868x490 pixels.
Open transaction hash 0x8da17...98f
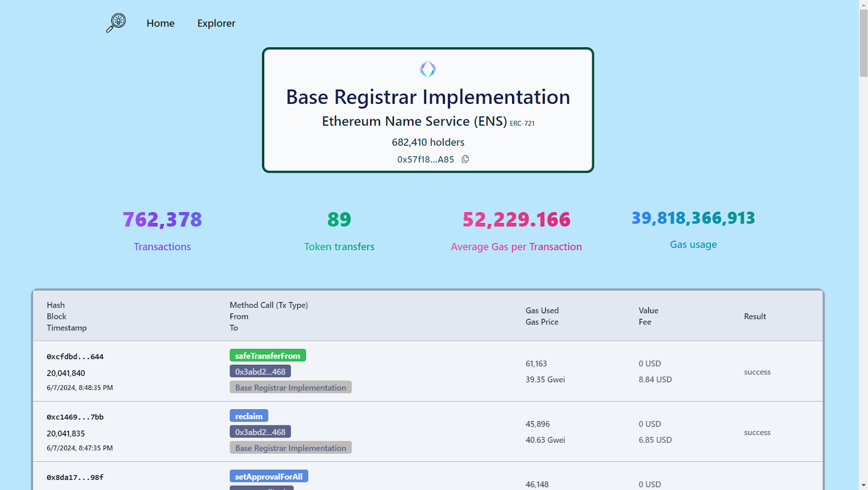coord(75,478)
